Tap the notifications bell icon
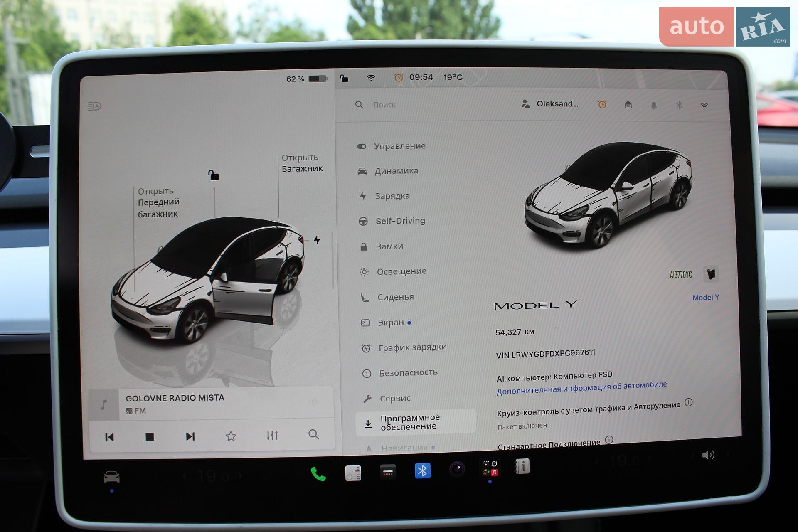Image resolution: width=798 pixels, height=532 pixels. tap(654, 105)
